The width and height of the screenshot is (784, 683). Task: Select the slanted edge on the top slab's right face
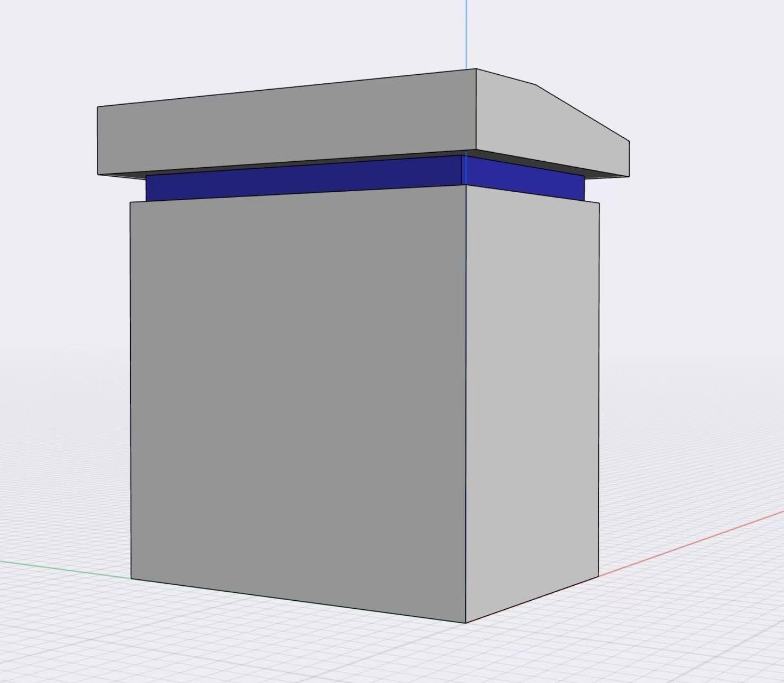[583, 113]
